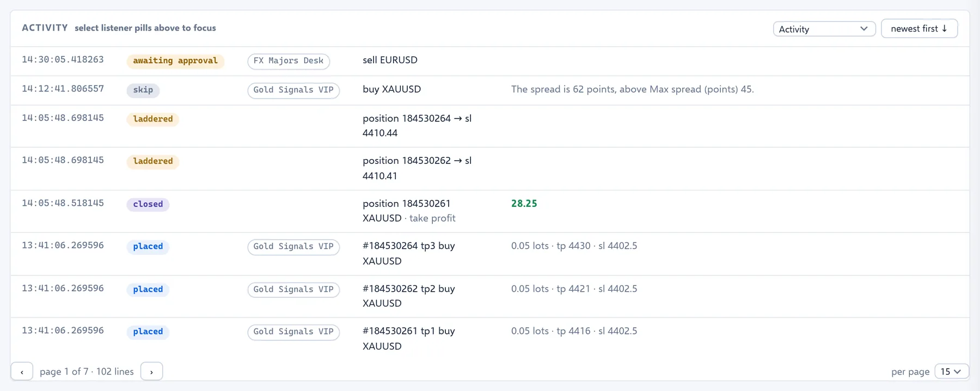The width and height of the screenshot is (980, 391).
Task: Click the closed status badge
Action: pyautogui.click(x=148, y=204)
